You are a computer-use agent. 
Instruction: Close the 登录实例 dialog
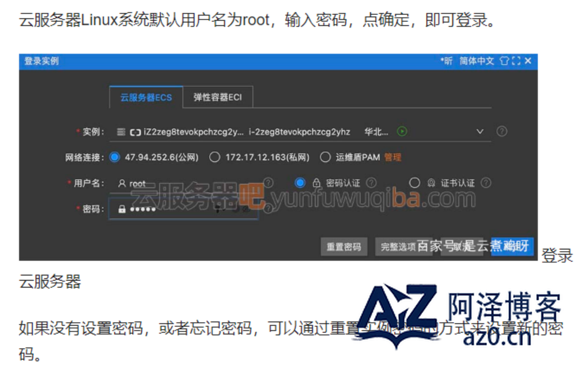click(528, 61)
